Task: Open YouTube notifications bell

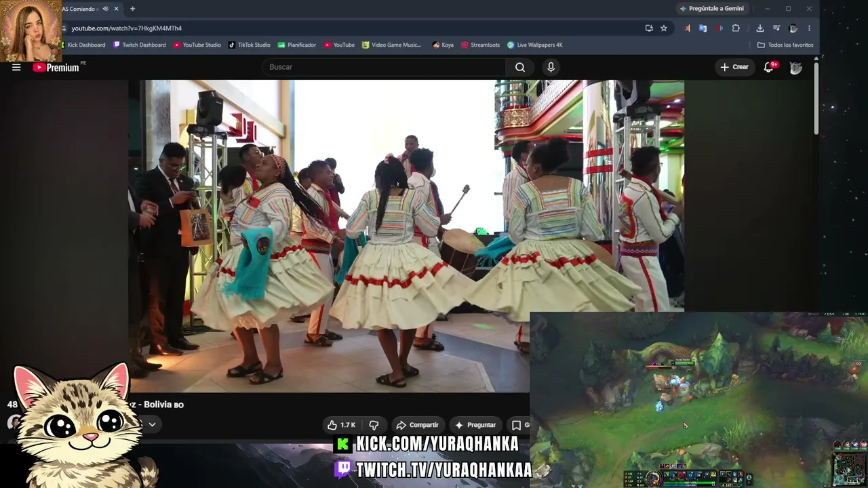Action: pyautogui.click(x=769, y=67)
